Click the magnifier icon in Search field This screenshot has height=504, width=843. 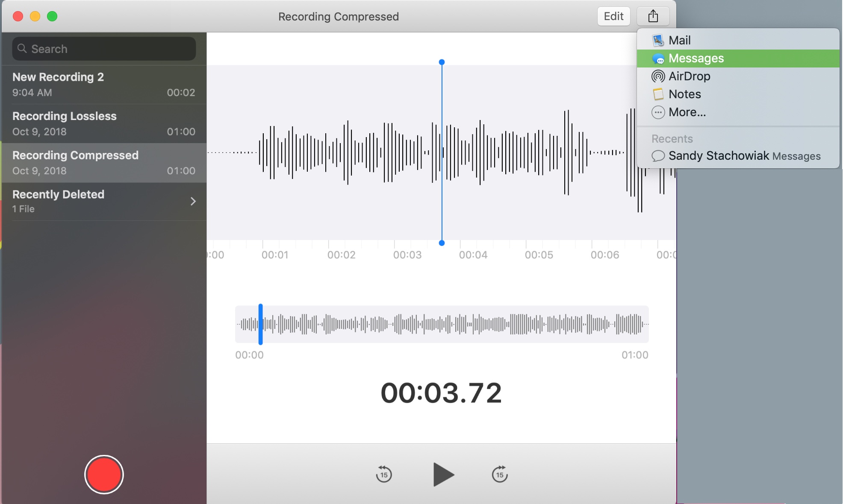click(x=22, y=49)
